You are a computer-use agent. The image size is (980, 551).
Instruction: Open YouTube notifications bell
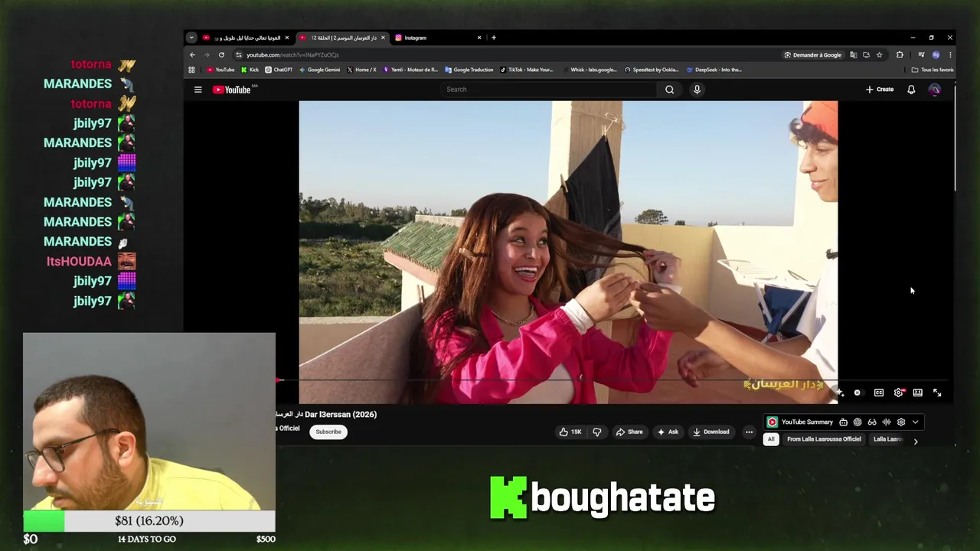point(911,90)
